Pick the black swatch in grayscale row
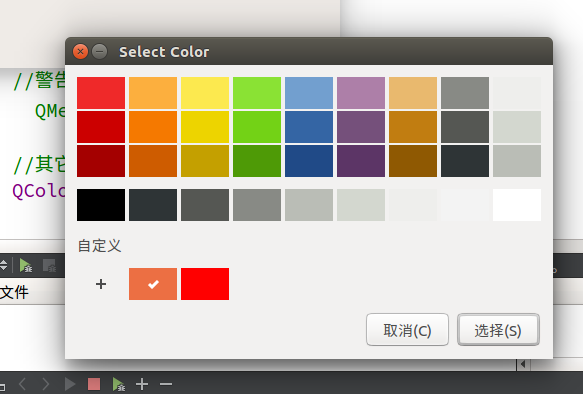 (x=101, y=205)
